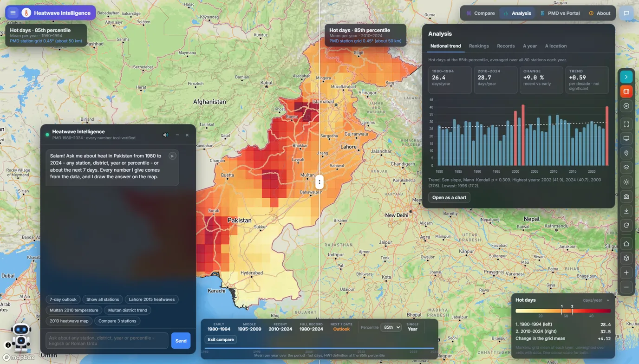Return to home view with house icon

[x=626, y=244]
